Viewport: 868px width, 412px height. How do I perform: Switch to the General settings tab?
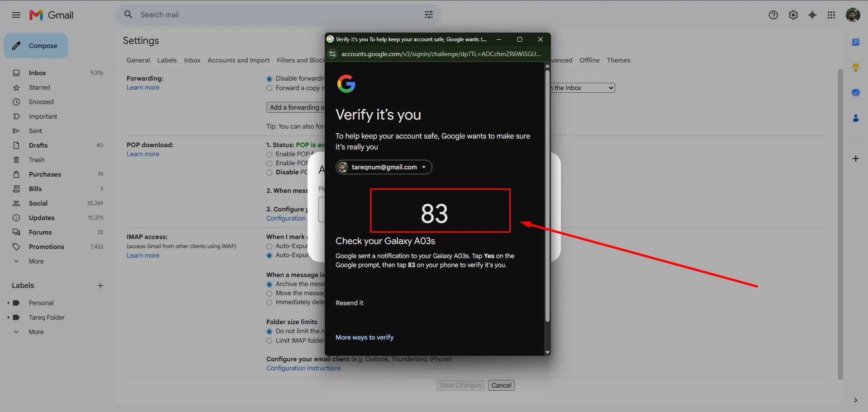[x=138, y=60]
